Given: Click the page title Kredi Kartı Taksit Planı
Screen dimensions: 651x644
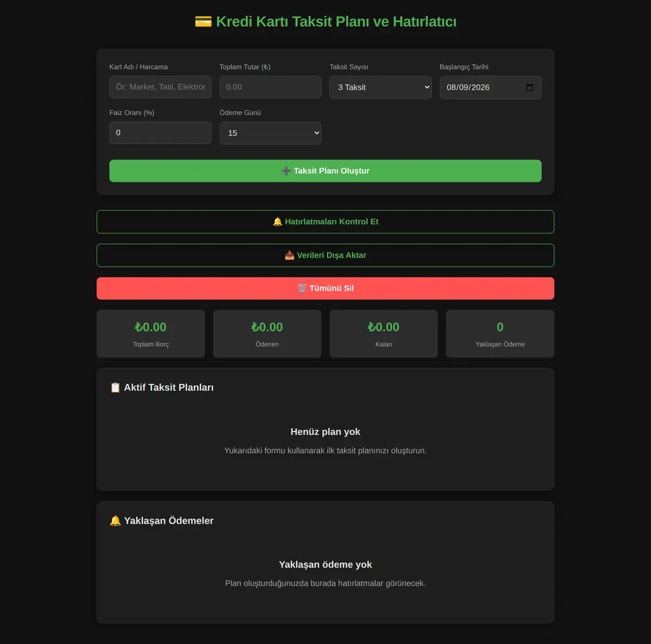Looking at the screenshot, I should (x=325, y=22).
